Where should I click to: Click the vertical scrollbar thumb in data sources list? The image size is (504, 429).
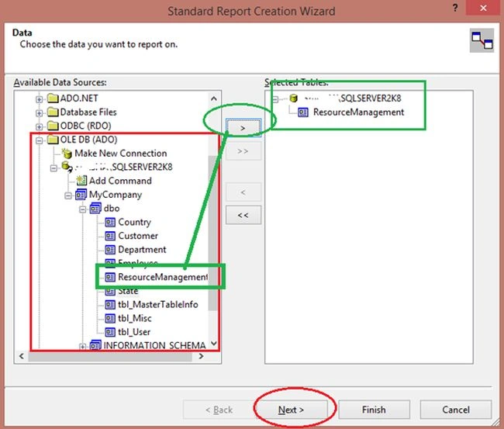click(x=212, y=233)
